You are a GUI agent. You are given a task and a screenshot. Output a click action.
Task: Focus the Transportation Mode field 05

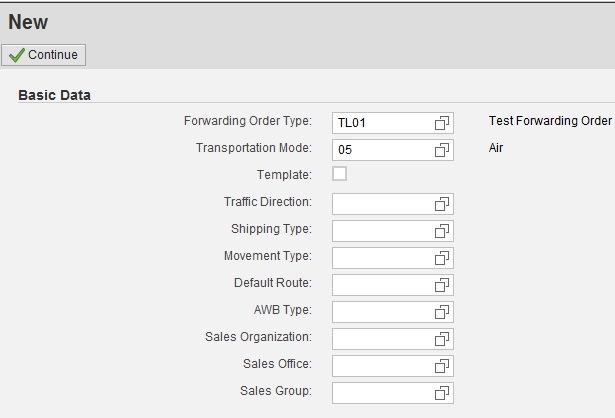(x=393, y=150)
